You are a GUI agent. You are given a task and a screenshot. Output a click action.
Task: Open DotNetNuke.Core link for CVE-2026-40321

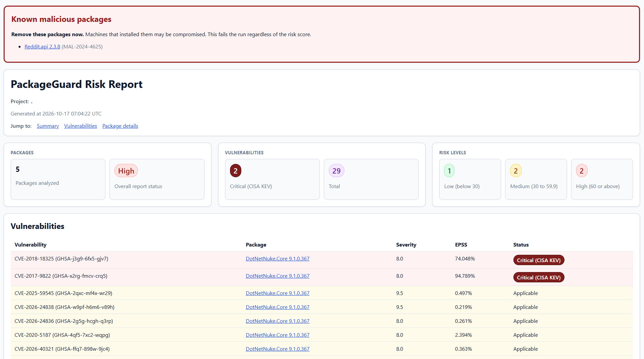pos(278,349)
